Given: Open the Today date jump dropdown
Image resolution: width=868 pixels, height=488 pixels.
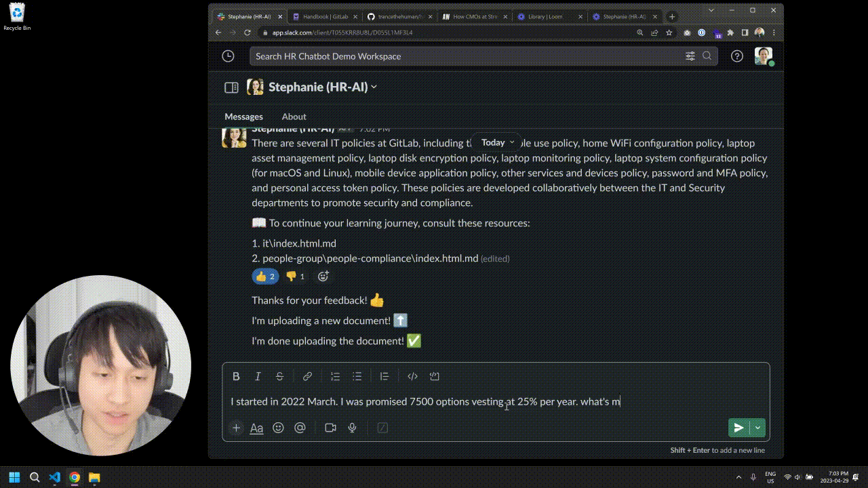Looking at the screenshot, I should [x=498, y=142].
